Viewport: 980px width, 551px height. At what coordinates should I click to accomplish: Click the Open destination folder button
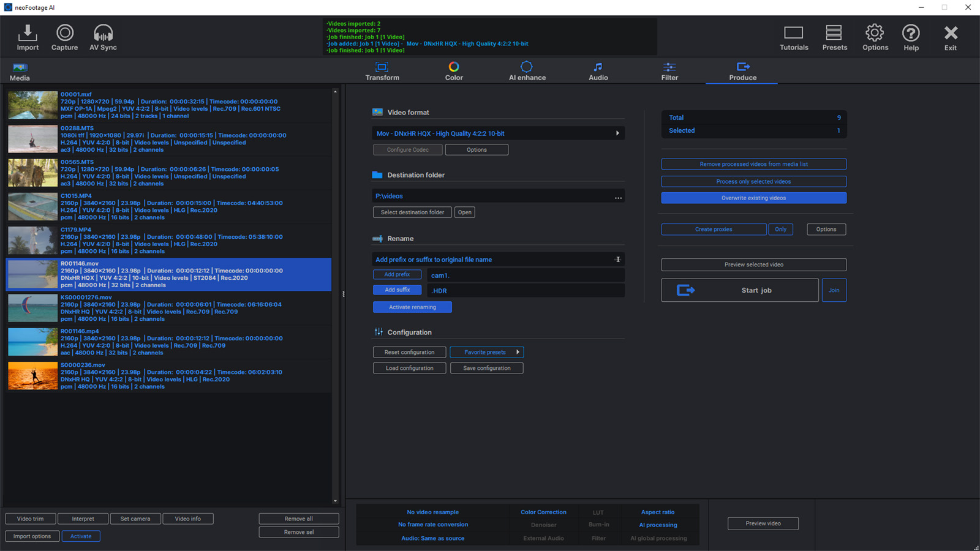click(465, 212)
